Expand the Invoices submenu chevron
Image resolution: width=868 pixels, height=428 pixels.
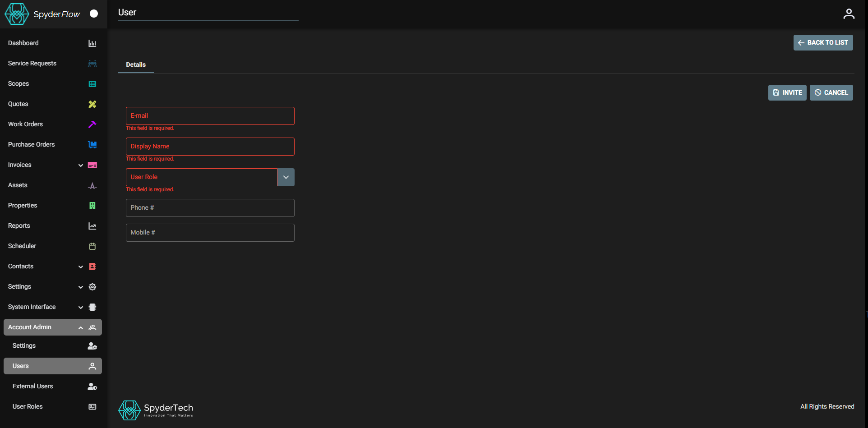point(81,165)
